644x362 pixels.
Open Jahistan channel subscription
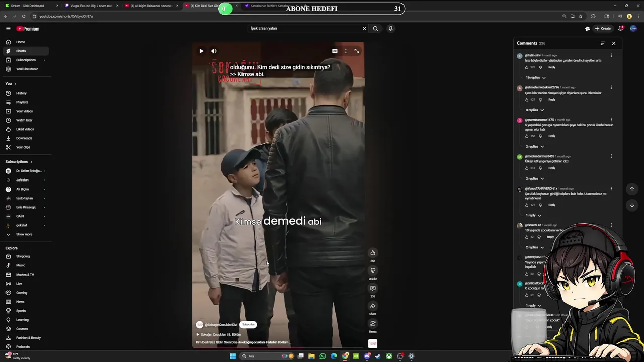coord(25,180)
